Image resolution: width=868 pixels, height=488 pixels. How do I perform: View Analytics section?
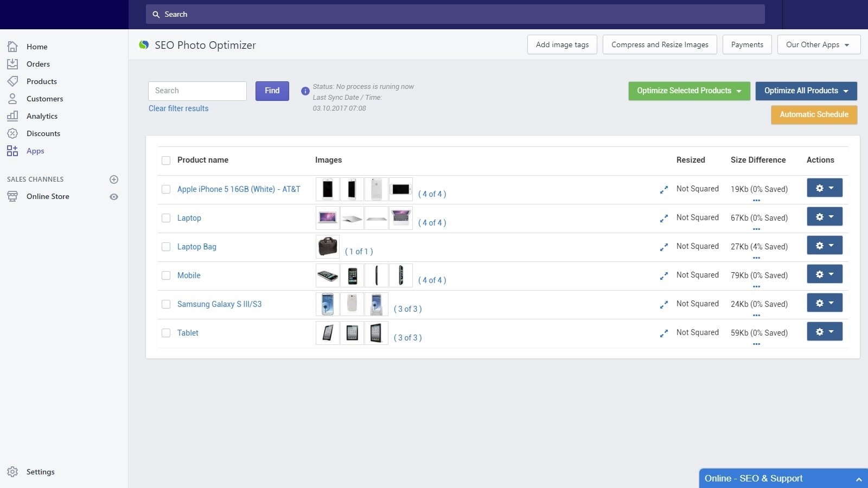pos(42,116)
